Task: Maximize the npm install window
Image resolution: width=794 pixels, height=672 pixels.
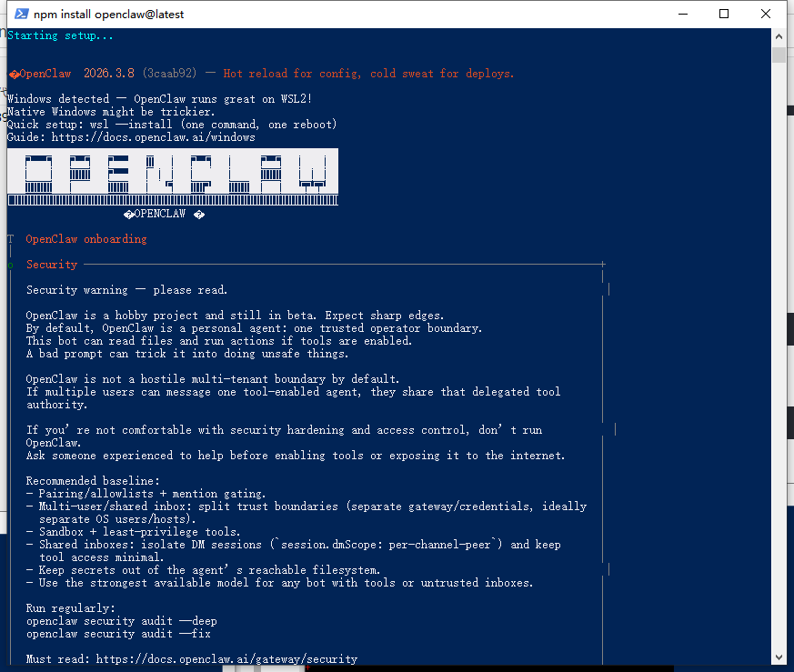Action: tap(724, 14)
